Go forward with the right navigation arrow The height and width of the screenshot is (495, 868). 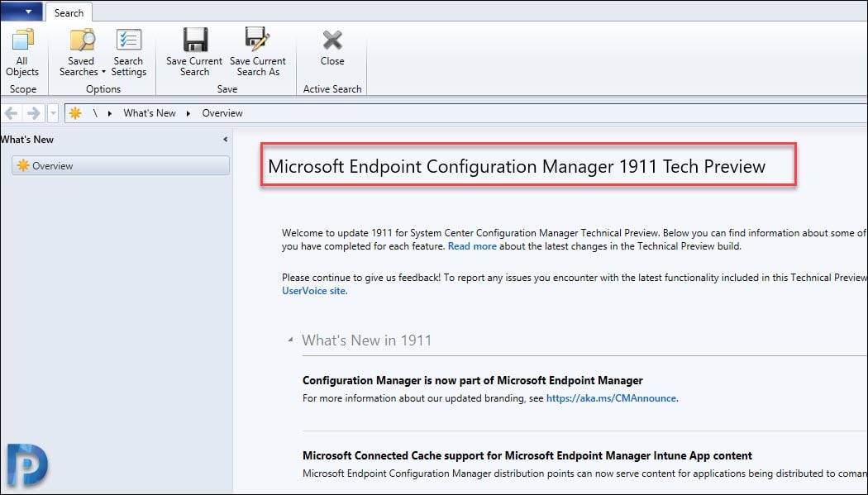34,113
